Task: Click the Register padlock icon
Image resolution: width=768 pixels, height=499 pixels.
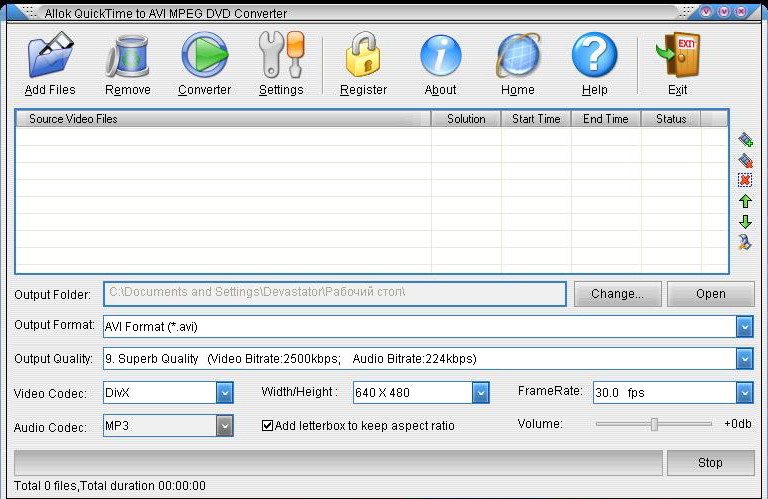Action: coord(363,54)
